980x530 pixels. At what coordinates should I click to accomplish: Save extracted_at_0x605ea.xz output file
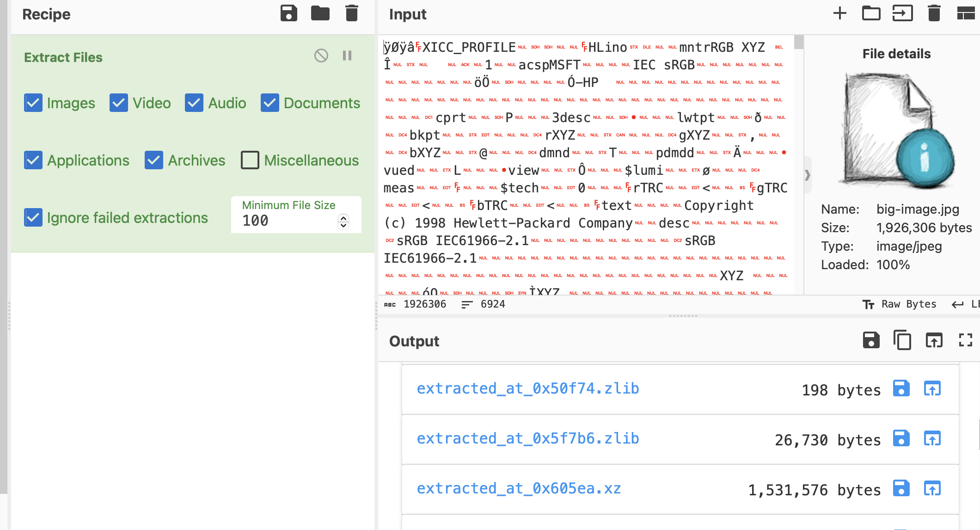[901, 488]
